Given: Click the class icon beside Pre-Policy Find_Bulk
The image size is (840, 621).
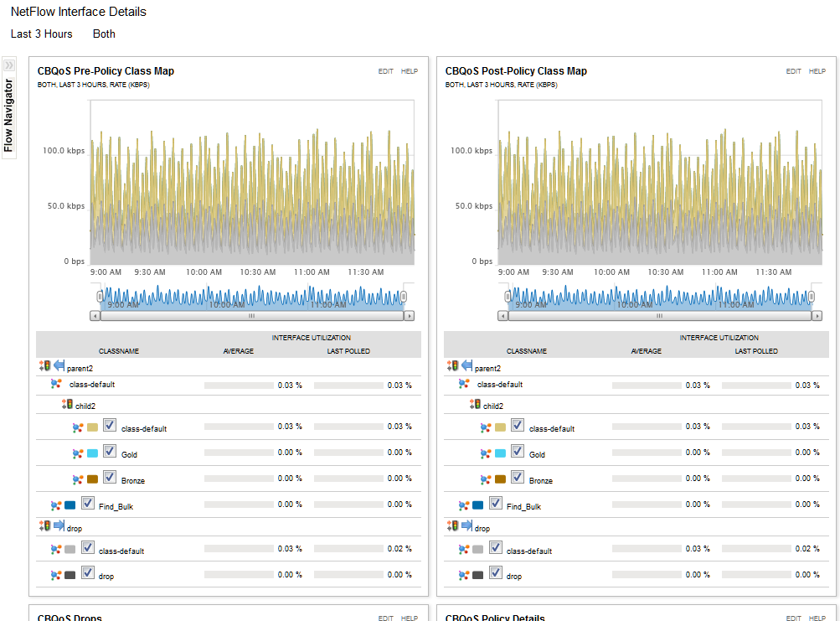Looking at the screenshot, I should 56,505.
